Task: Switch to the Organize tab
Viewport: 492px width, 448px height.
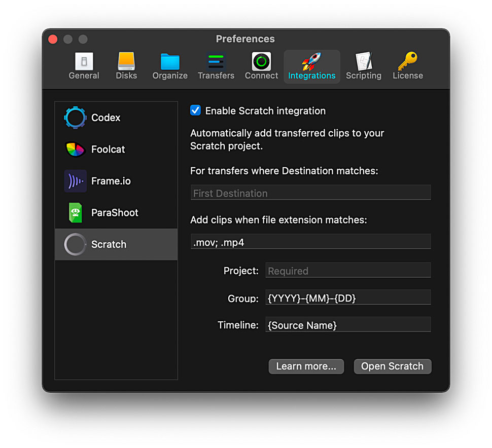Action: (x=170, y=66)
